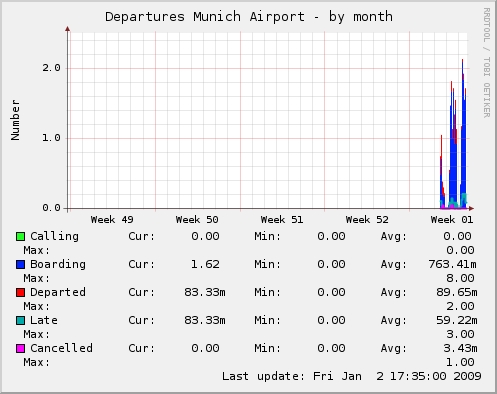The image size is (497, 394).
Task: Select the Week 01 axis label
Action: 452,220
